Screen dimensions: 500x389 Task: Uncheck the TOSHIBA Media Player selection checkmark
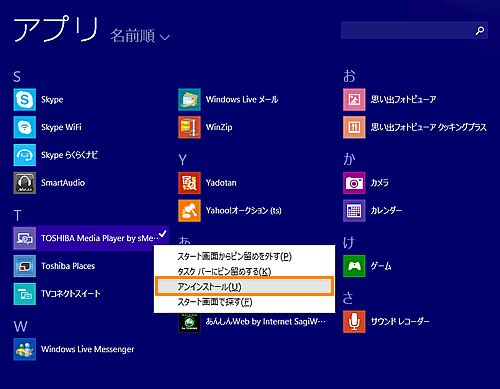coord(162,234)
